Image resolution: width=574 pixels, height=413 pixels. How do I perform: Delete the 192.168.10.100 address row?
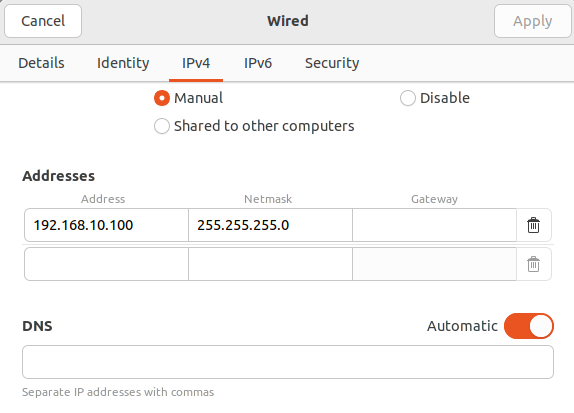point(533,225)
